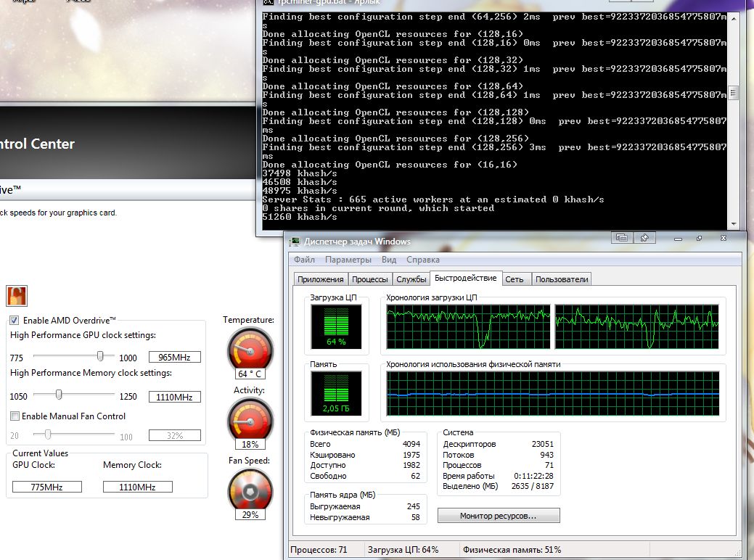Disable the Enable AMD Overdrive checkbox

15,320
